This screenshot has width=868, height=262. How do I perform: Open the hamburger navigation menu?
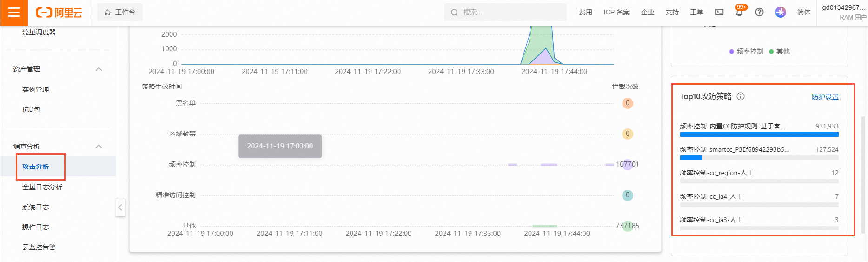[x=14, y=13]
